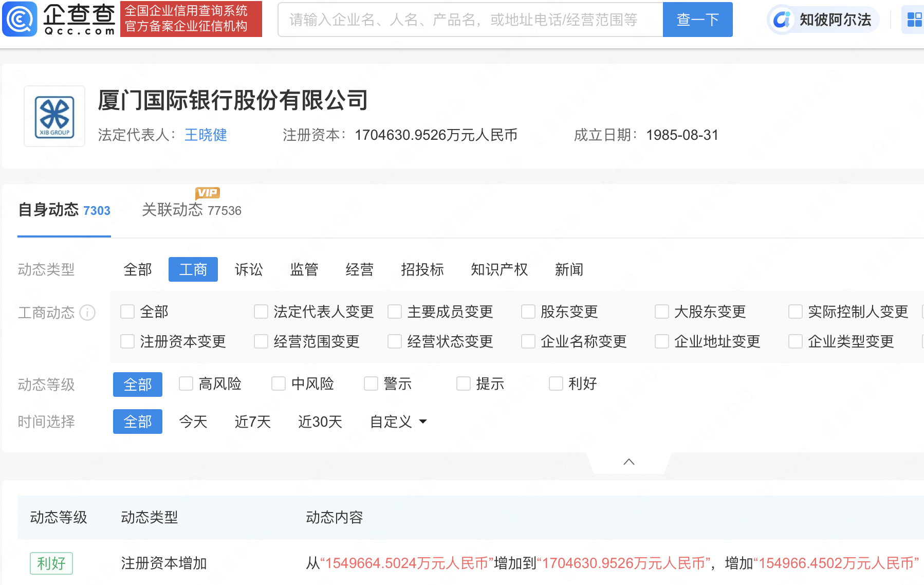Check 高风险 level checkbox
924x585 pixels.
186,383
